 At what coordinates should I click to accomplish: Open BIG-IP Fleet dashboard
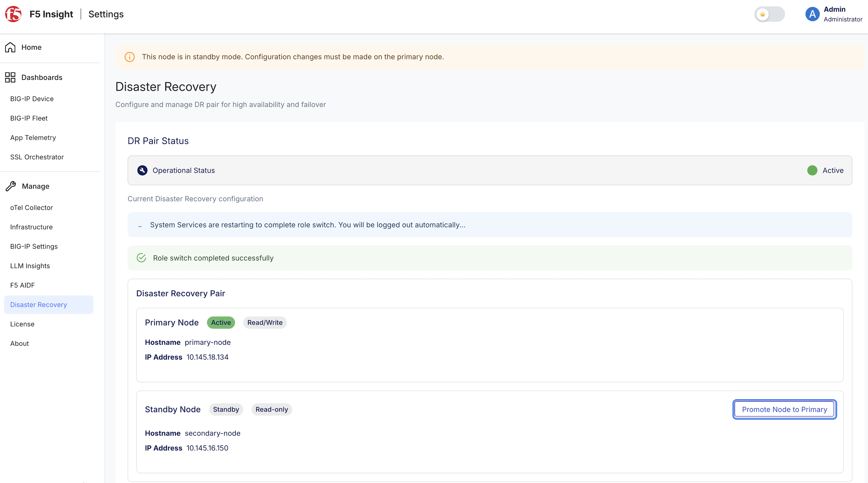point(29,118)
